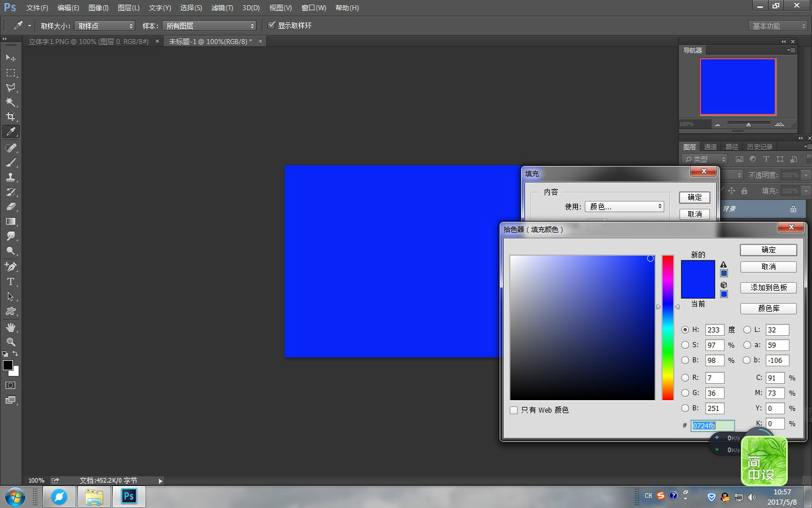Expand the status bar info arrow

[x=160, y=481]
